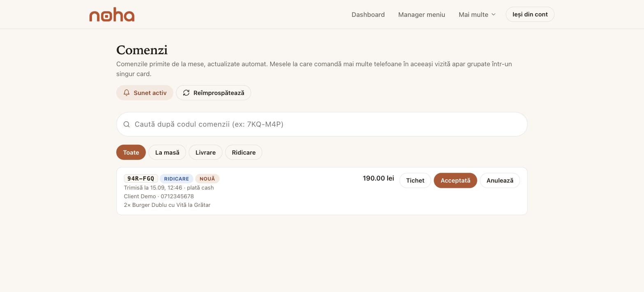Screen dimensions: 644x292
Task: Go to Manager meniu
Action: tap(421, 14)
